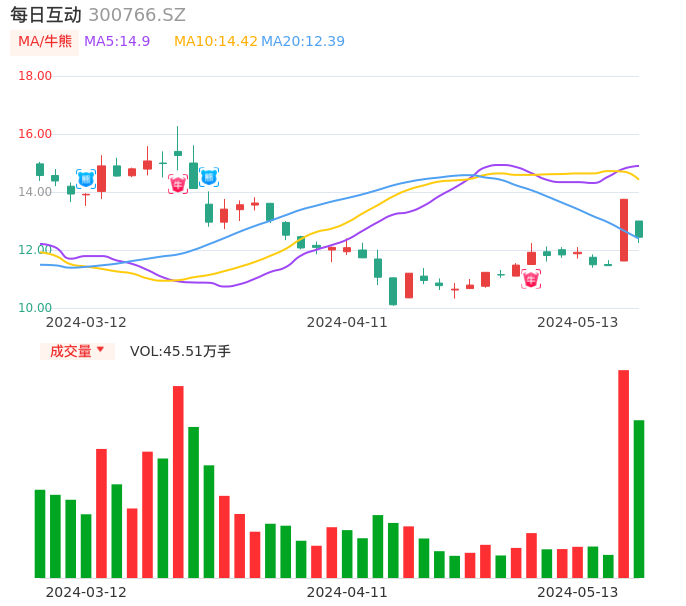This screenshot has width=686, height=606.
Task: Click the 成交量 volume indicator label
Action: (70, 351)
